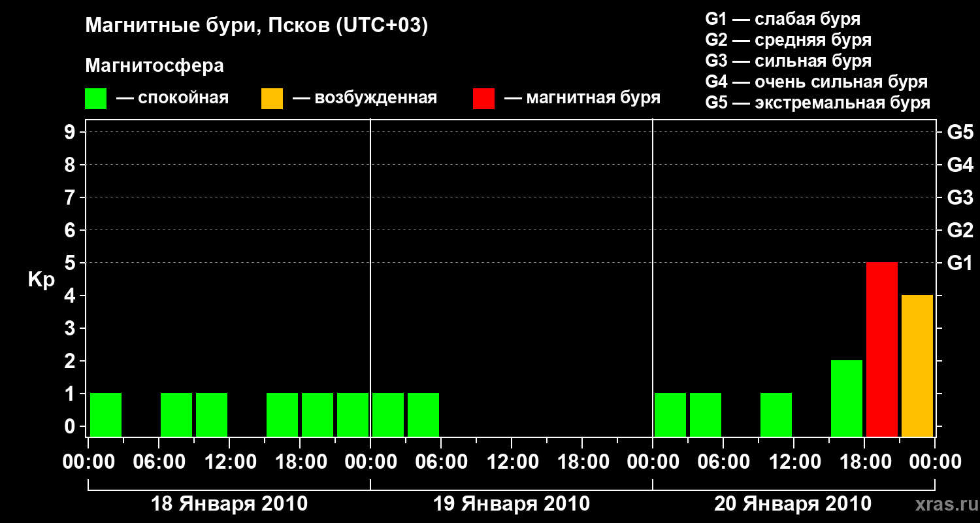This screenshot has width=980, height=523.
Task: Click the '18:00' time label of 18 January
Action: [300, 462]
